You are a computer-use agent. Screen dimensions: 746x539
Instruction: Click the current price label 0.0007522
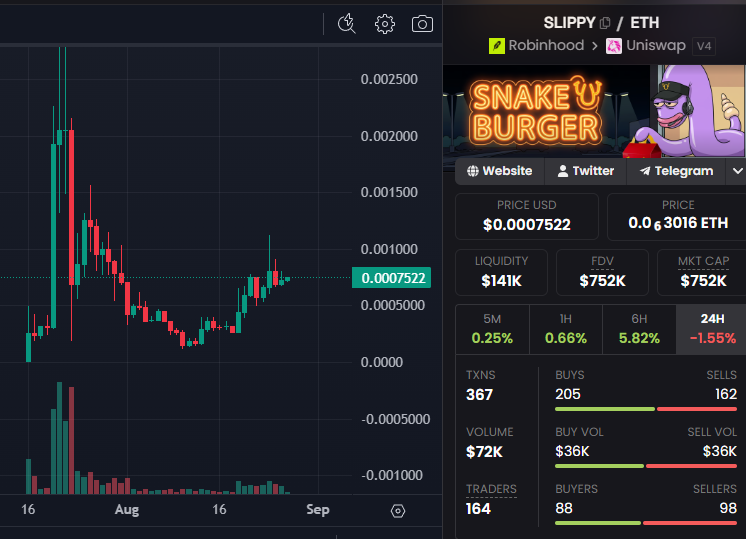pyautogui.click(x=392, y=278)
